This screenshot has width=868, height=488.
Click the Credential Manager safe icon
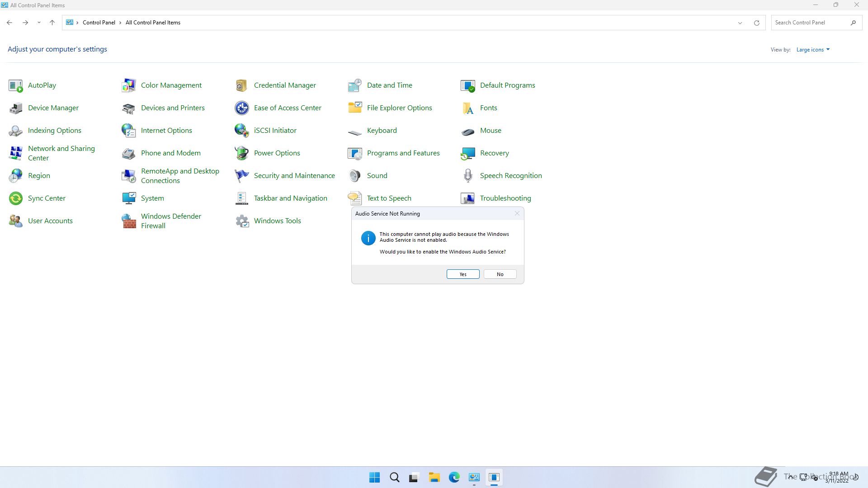242,85
